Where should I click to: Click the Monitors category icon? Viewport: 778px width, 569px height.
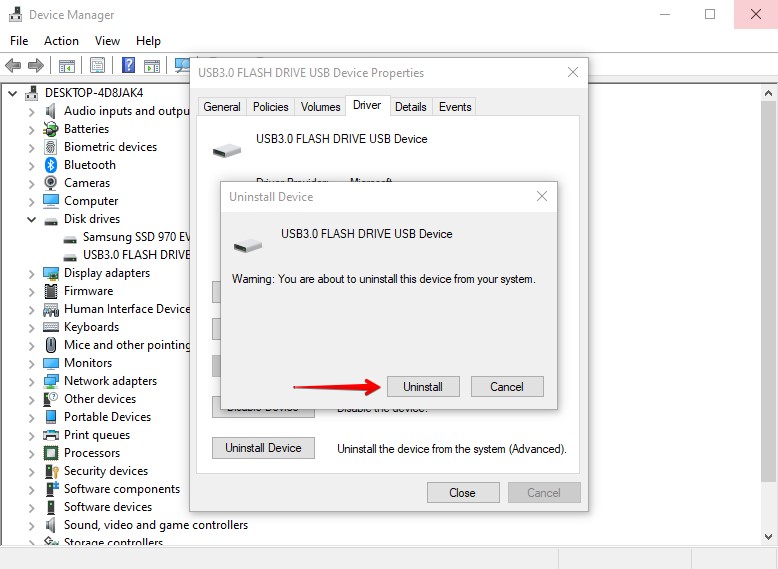click(x=51, y=363)
